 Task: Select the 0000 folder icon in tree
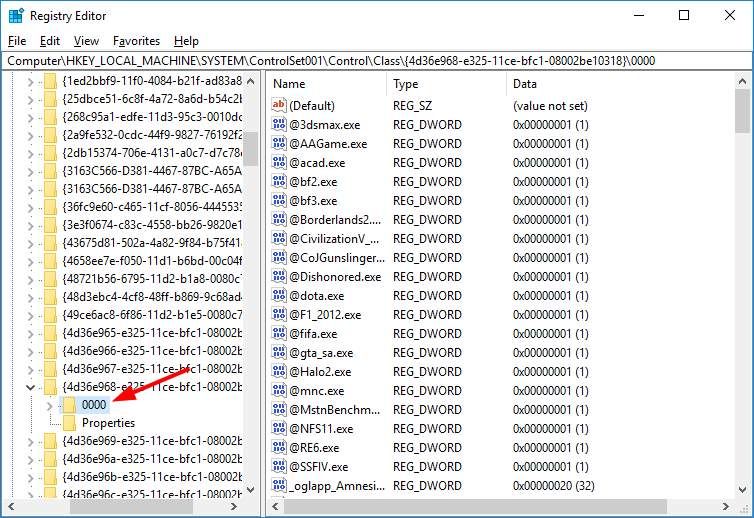click(x=70, y=405)
